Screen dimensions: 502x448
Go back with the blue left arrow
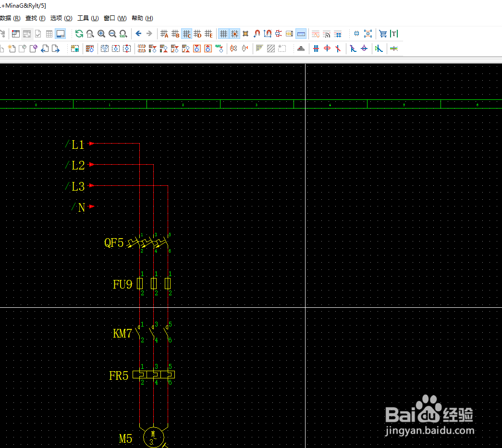[x=138, y=34]
